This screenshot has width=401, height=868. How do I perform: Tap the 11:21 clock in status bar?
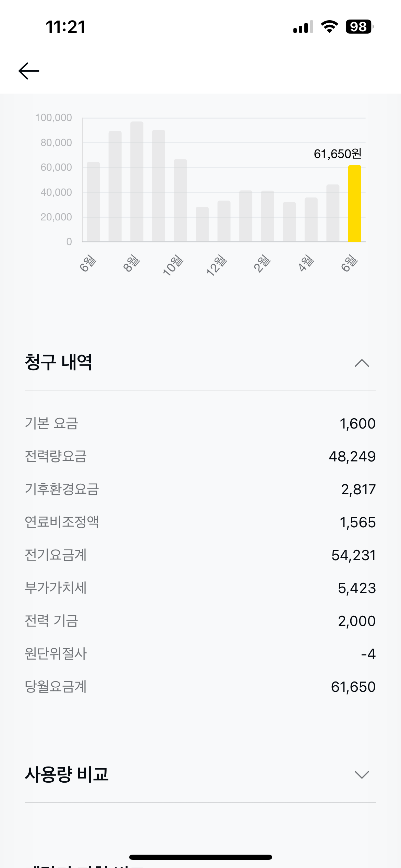(65, 27)
